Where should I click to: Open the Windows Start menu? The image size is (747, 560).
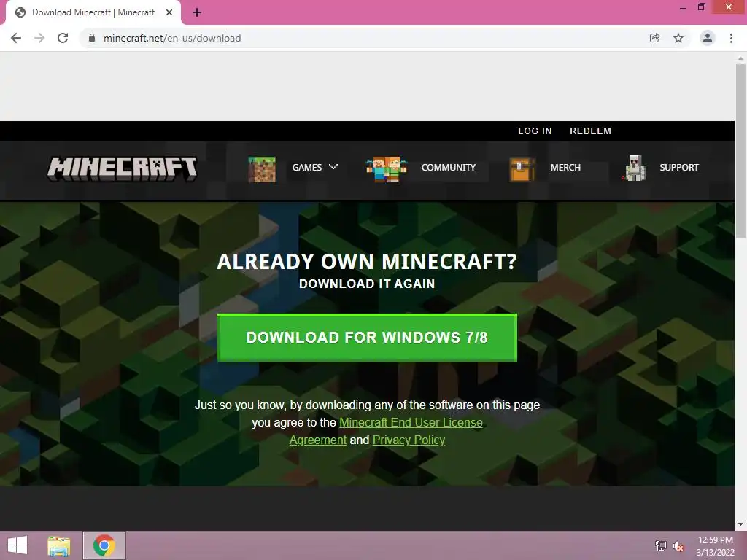tap(18, 545)
